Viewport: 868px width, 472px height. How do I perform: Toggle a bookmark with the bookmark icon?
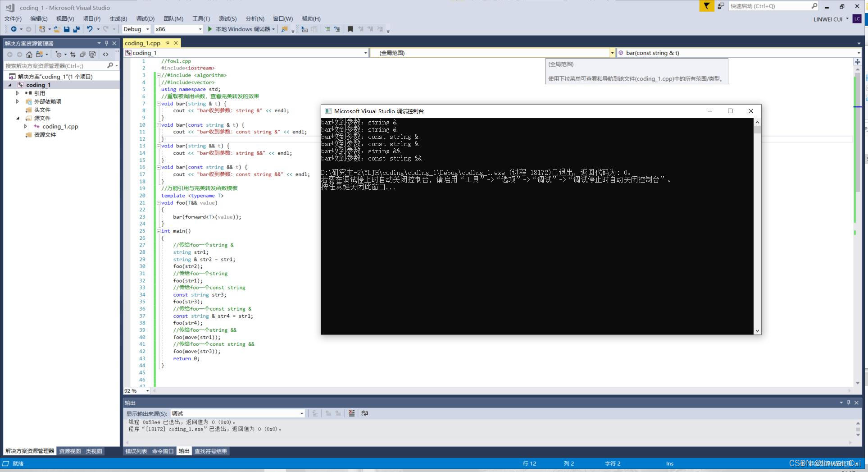tap(350, 29)
